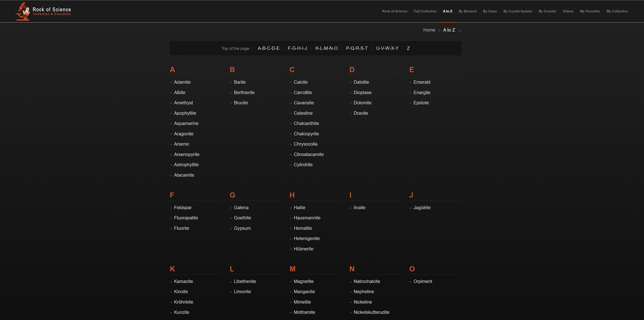The image size is (644, 320).
Task: Select Aquamarine from the A list
Action: click(186, 123)
